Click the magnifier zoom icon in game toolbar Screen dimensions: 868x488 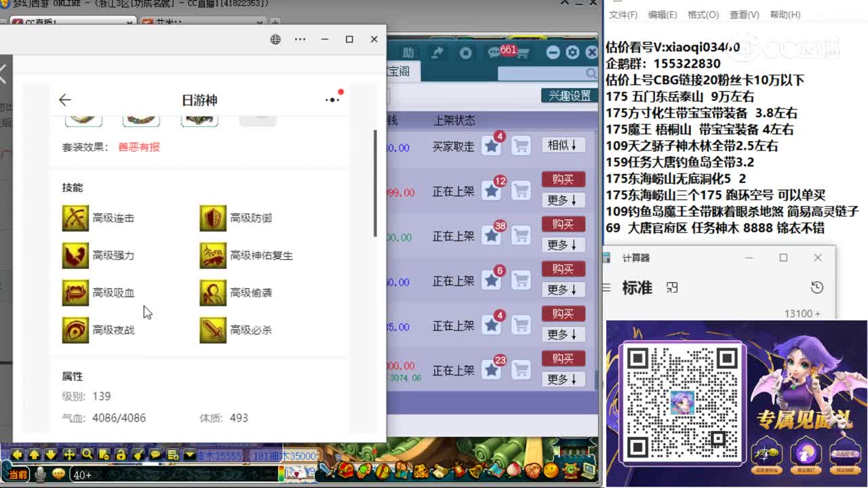86,455
